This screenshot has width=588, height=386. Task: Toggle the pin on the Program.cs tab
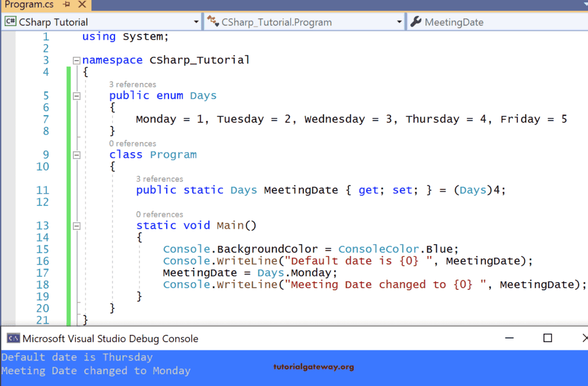66,5
